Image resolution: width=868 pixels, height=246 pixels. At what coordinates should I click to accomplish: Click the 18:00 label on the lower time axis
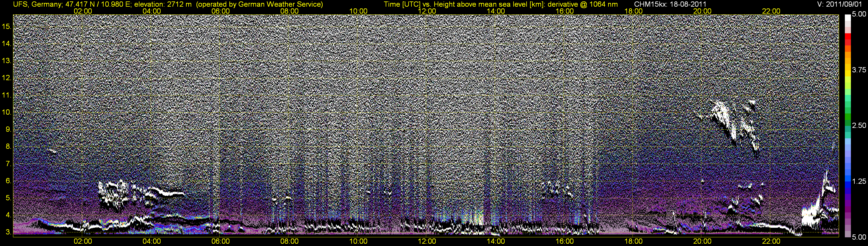point(633,241)
